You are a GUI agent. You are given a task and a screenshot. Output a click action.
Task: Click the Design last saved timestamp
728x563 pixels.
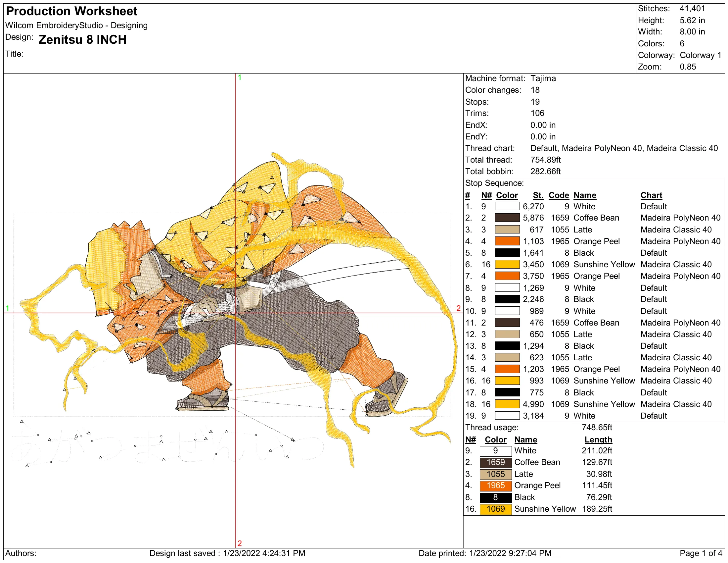pyautogui.click(x=227, y=553)
